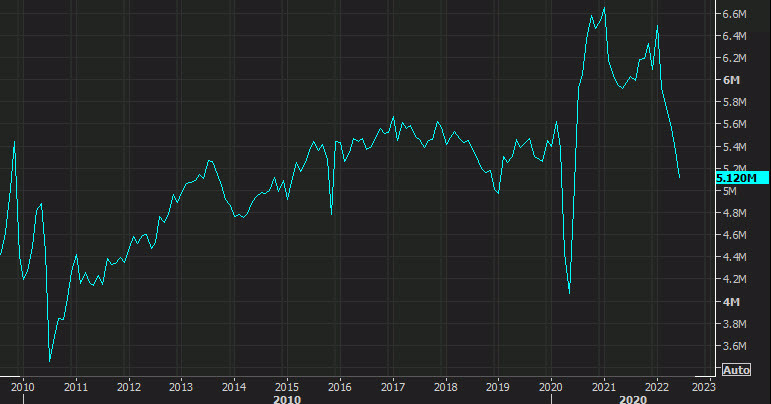This screenshot has width=771, height=404.
Task: Click the 4M y-axis label
Action: 730,302
